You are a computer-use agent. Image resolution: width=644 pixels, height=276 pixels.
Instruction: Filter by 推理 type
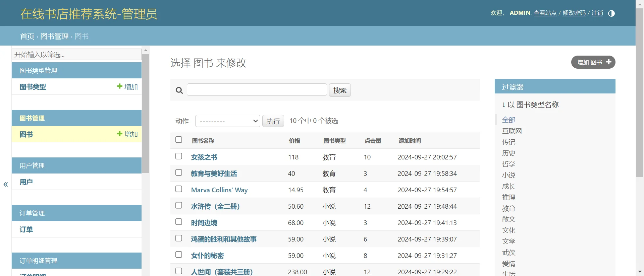coord(509,197)
